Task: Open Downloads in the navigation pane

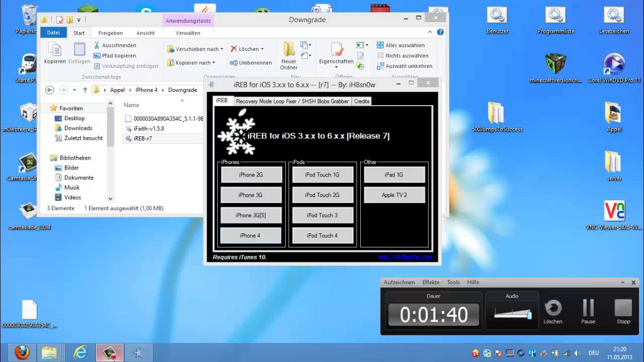Action: point(73,128)
